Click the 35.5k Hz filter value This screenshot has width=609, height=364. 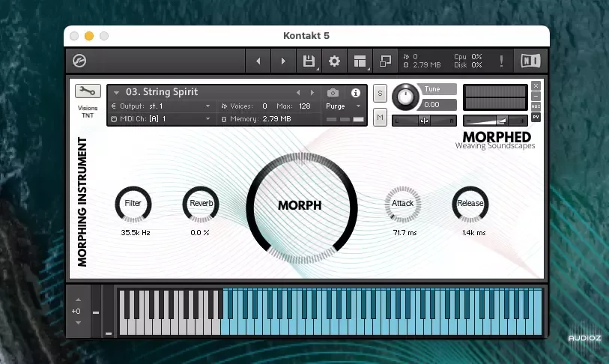[x=135, y=233]
